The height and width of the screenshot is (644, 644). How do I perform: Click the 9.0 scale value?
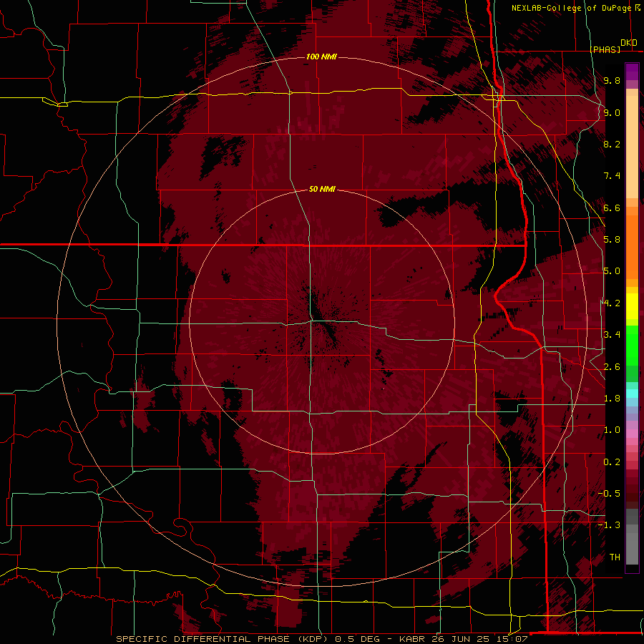(x=612, y=112)
